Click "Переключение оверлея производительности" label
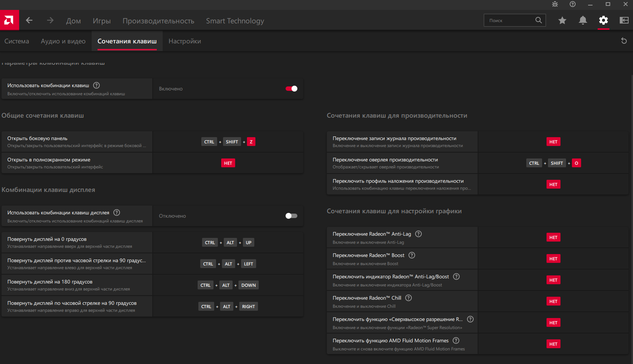The height and width of the screenshot is (364, 633). click(385, 160)
